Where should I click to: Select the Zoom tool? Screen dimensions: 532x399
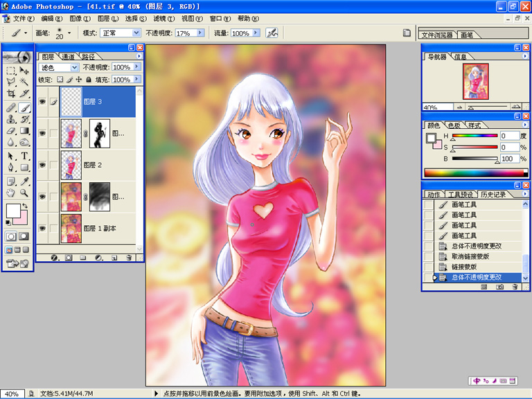click(x=24, y=193)
